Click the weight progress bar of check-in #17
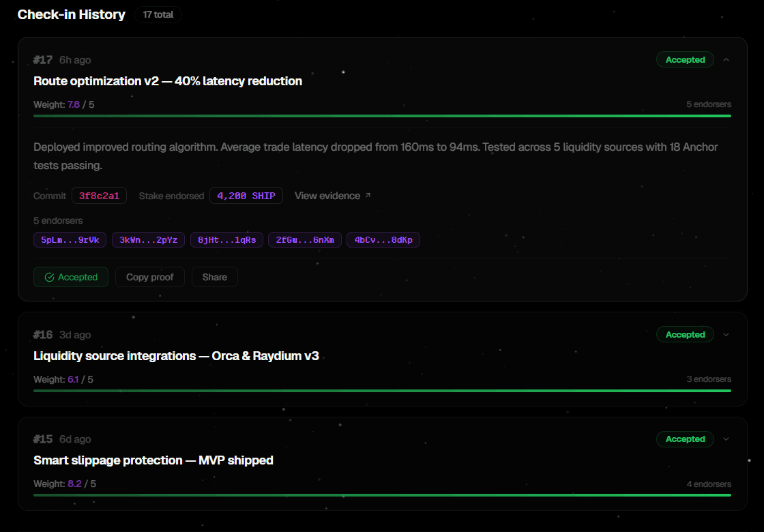Viewport: 764px width, 532px height. tap(382, 116)
